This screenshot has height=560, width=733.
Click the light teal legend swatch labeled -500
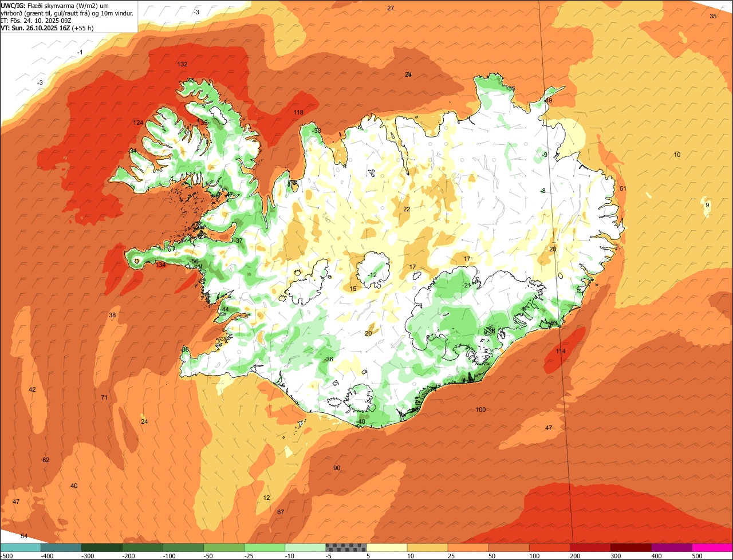(x=21, y=547)
